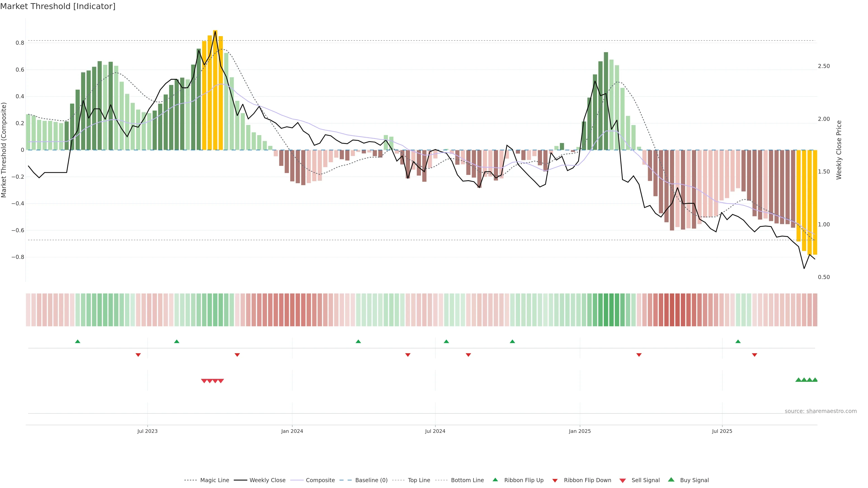The width and height of the screenshot is (868, 488).
Task: Toggle Baseline (0) in the legend
Action: (371, 480)
